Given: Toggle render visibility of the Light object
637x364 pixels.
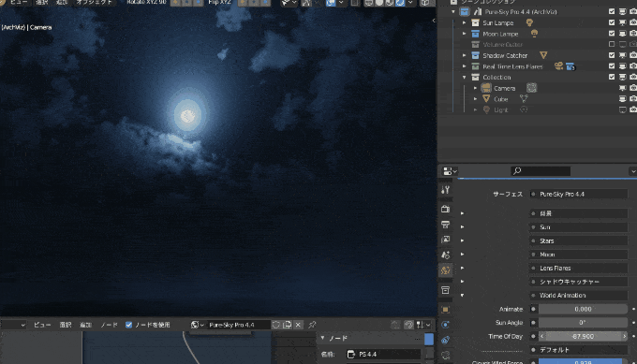Looking at the screenshot, I should click(633, 109).
